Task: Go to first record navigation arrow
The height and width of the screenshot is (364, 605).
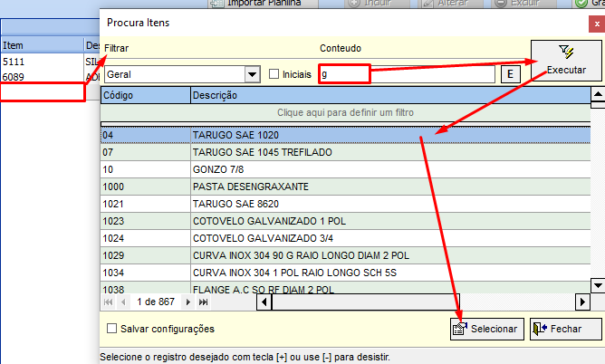Action: 108,302
